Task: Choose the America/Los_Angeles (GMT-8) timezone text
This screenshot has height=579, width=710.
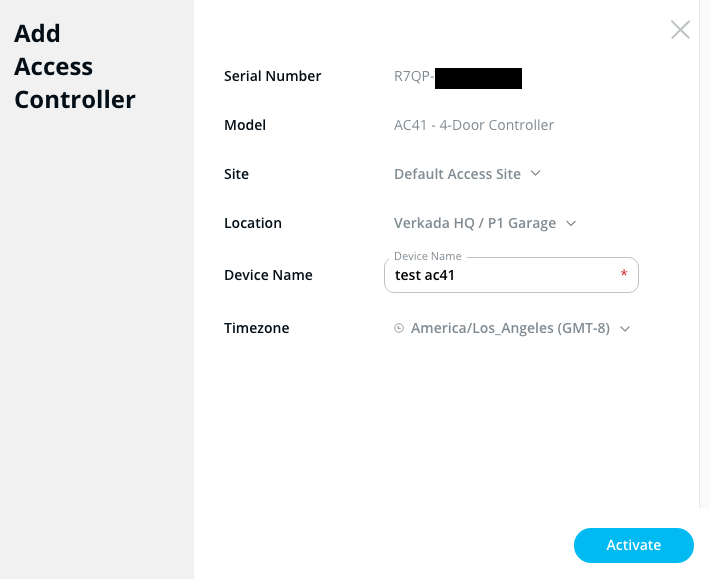Action: pyautogui.click(x=510, y=328)
